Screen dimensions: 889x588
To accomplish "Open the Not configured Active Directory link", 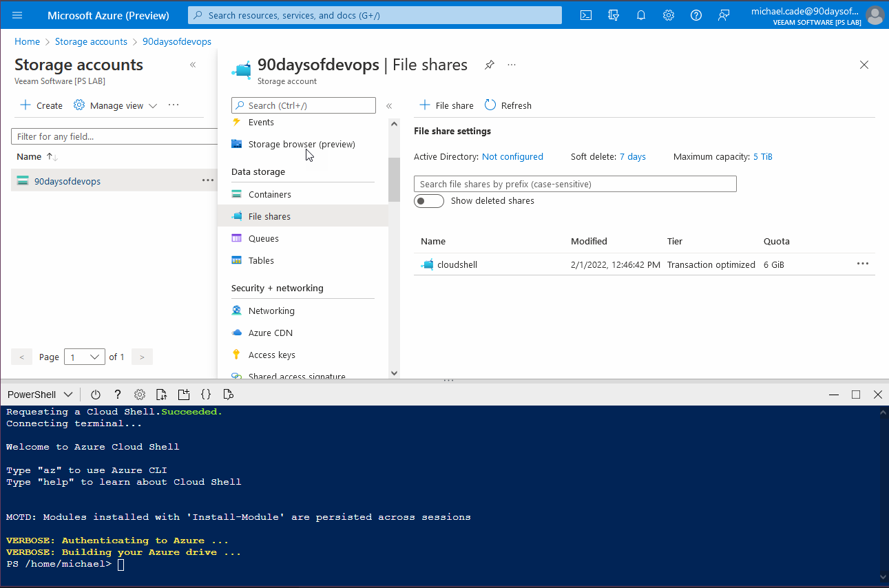I will coord(512,156).
